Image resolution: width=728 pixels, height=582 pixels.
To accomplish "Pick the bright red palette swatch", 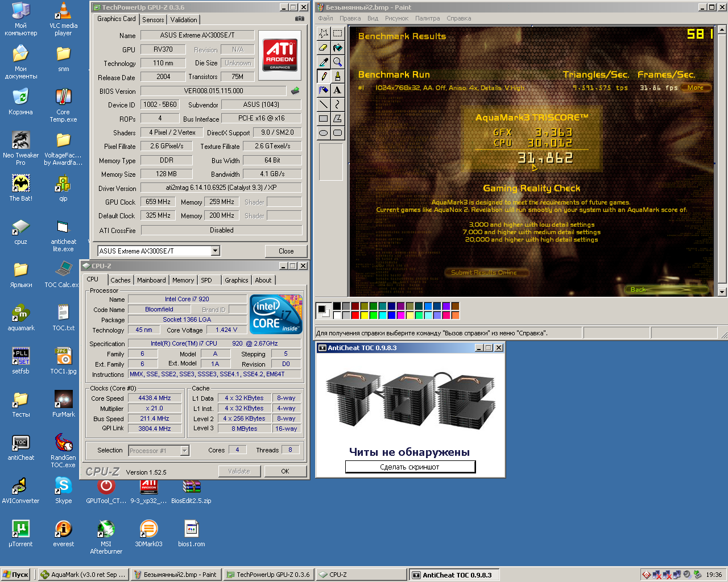I will coord(355,315).
